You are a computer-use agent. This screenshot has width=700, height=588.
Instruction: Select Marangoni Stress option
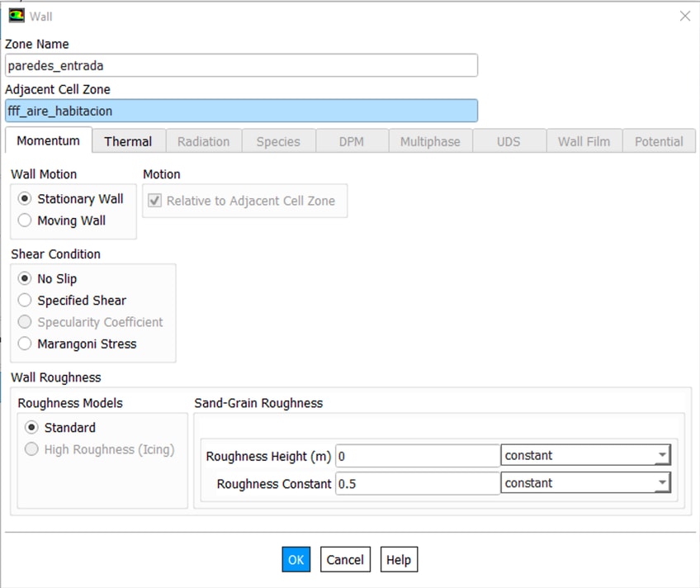tap(25, 344)
